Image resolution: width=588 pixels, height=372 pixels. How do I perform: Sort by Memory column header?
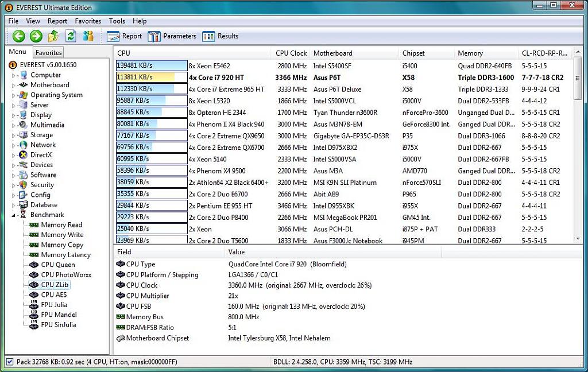[486, 53]
